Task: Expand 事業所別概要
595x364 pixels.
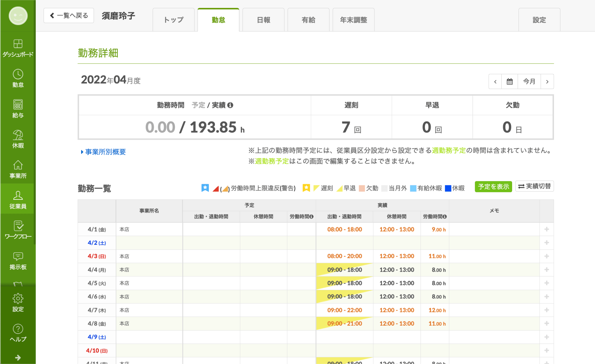Action: 103,152
